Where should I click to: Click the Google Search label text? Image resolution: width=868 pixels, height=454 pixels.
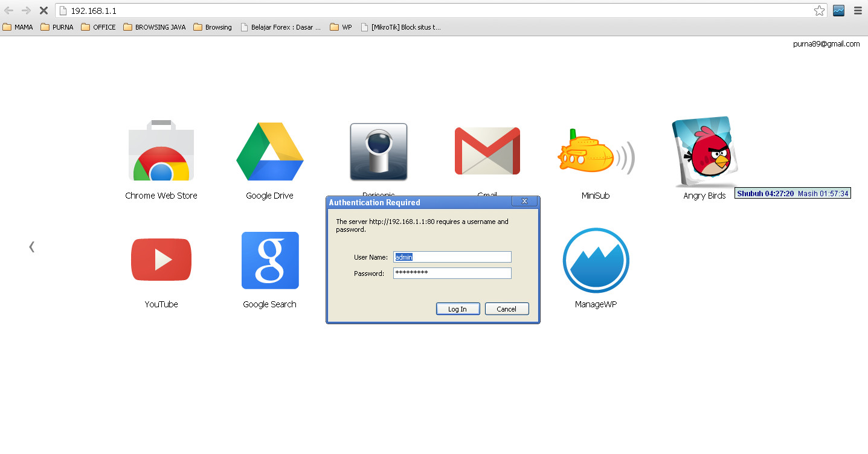269,304
